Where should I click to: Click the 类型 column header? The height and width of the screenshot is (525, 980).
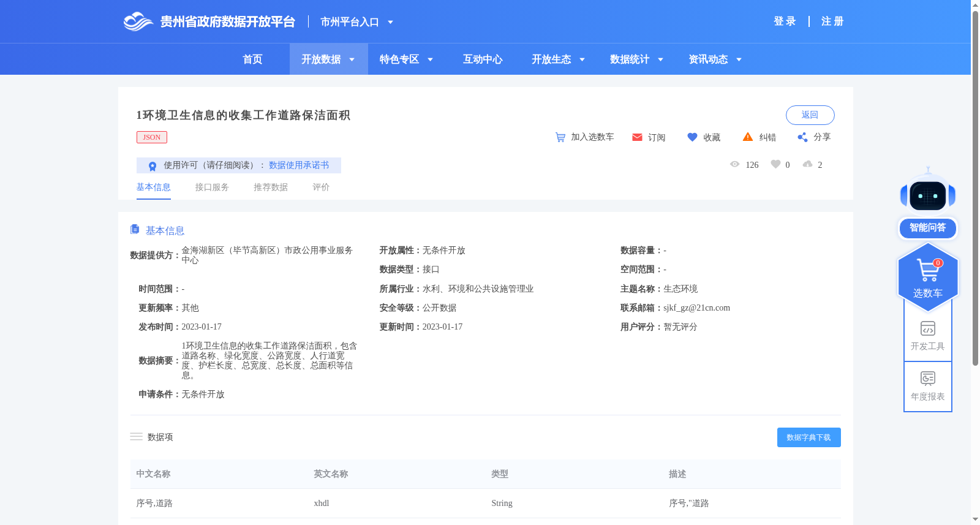point(500,474)
